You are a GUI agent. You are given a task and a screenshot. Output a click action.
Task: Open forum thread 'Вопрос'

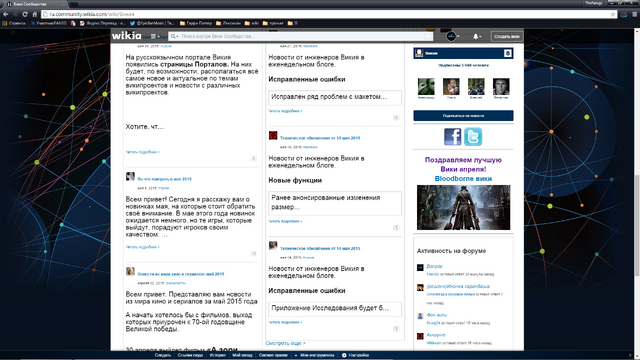click(x=434, y=266)
